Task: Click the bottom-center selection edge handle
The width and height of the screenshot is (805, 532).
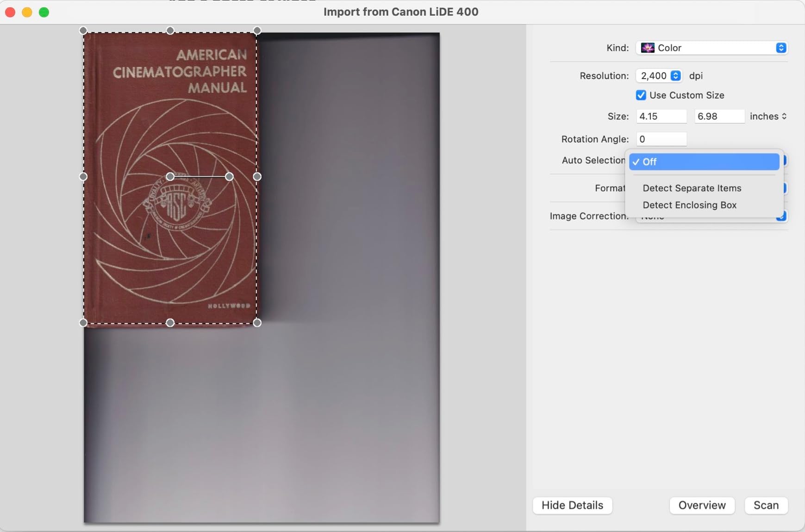Action: [x=170, y=323]
